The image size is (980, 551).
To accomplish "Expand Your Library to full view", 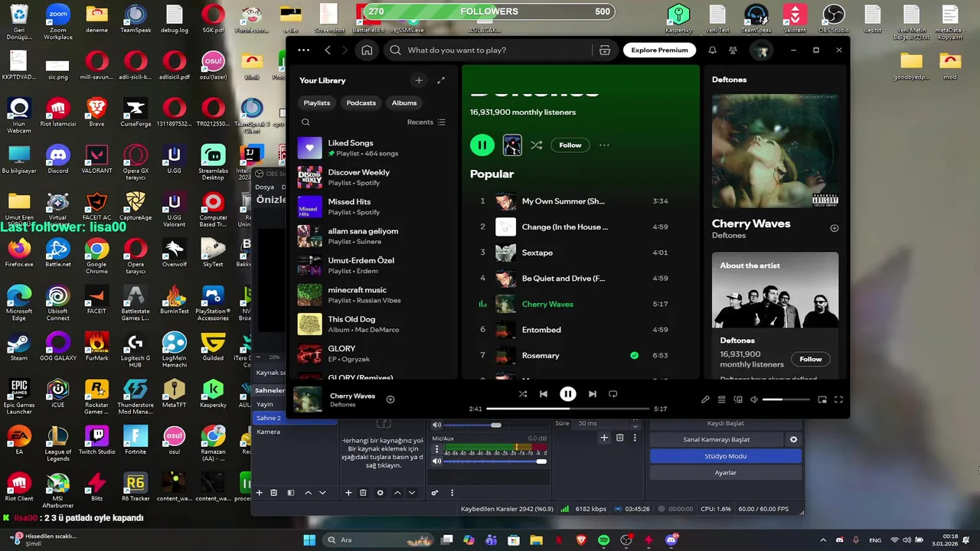I will (441, 80).
